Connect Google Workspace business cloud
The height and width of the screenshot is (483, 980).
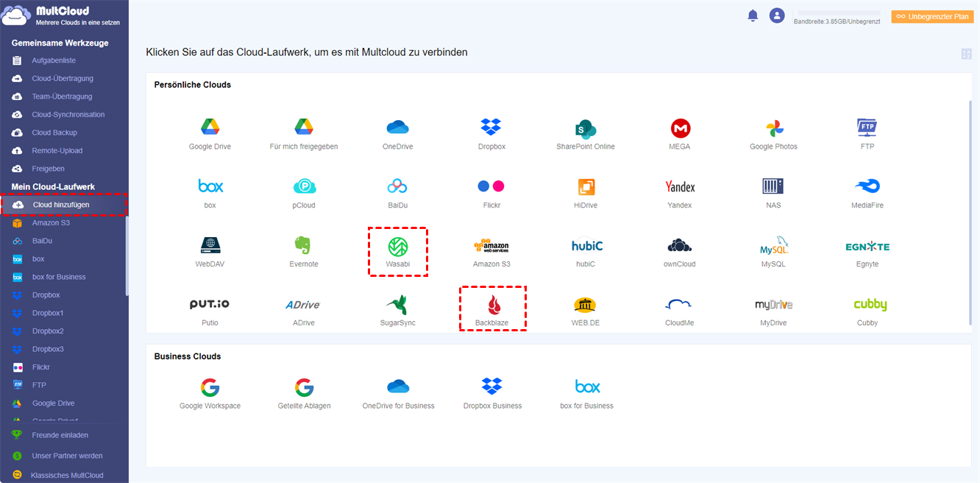coord(210,387)
